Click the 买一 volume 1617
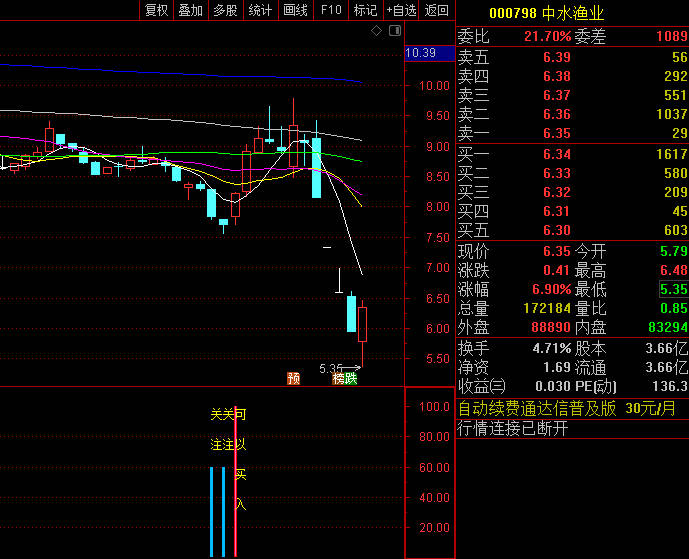Viewport: 689px width, 559px height. coord(672,154)
